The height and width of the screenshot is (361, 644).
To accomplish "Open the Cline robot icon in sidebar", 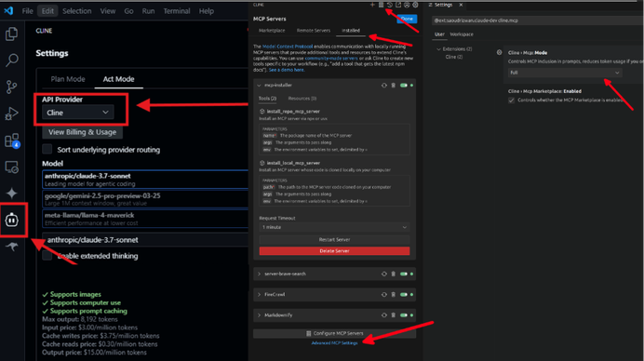I will (x=11, y=221).
